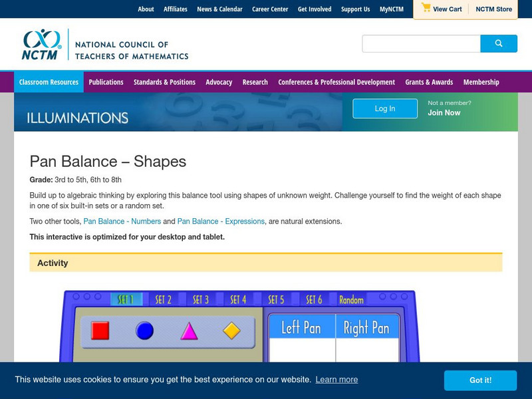Select the red square shape

(100, 331)
